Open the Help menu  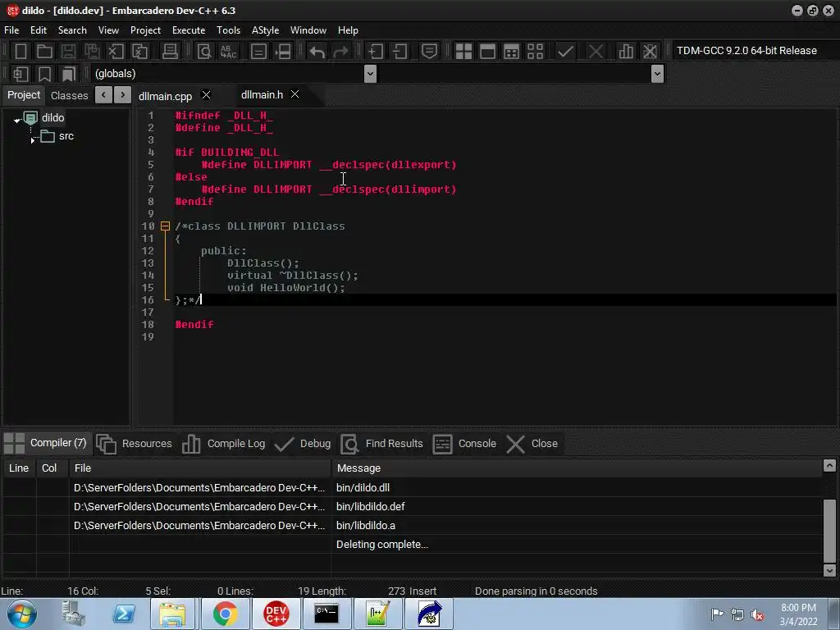pos(348,30)
